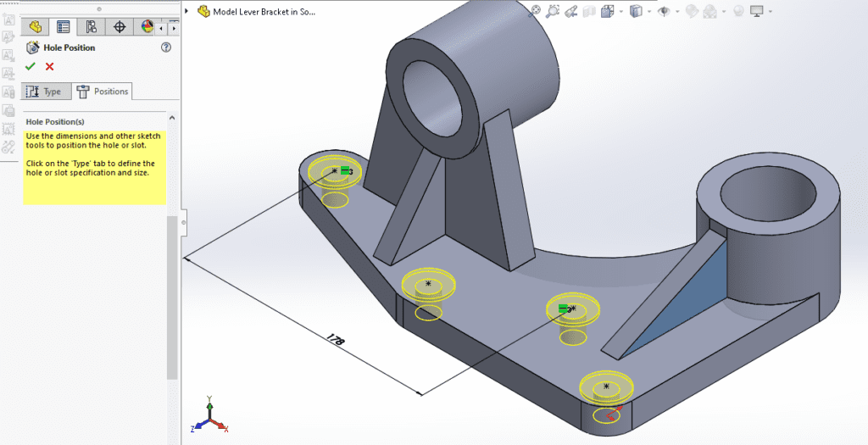Click the bottom tool icon in left strip

[x=8, y=147]
